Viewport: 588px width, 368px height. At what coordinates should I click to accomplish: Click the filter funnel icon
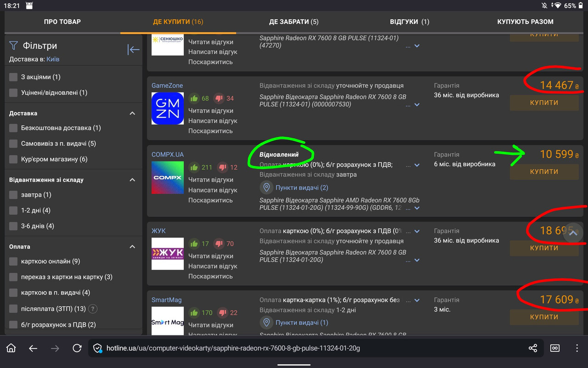[14, 46]
